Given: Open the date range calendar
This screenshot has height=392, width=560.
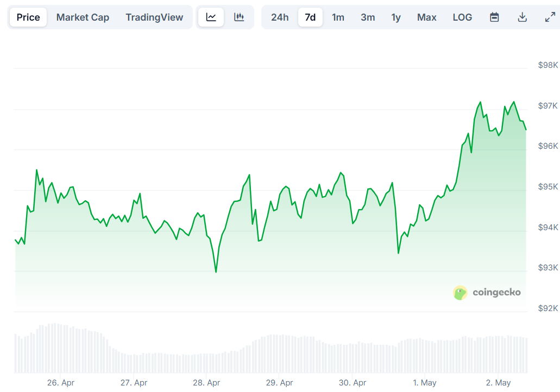Looking at the screenshot, I should [x=494, y=17].
